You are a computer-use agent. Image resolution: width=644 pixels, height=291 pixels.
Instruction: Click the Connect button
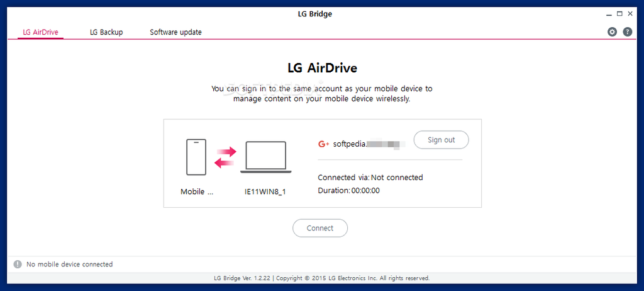click(319, 228)
